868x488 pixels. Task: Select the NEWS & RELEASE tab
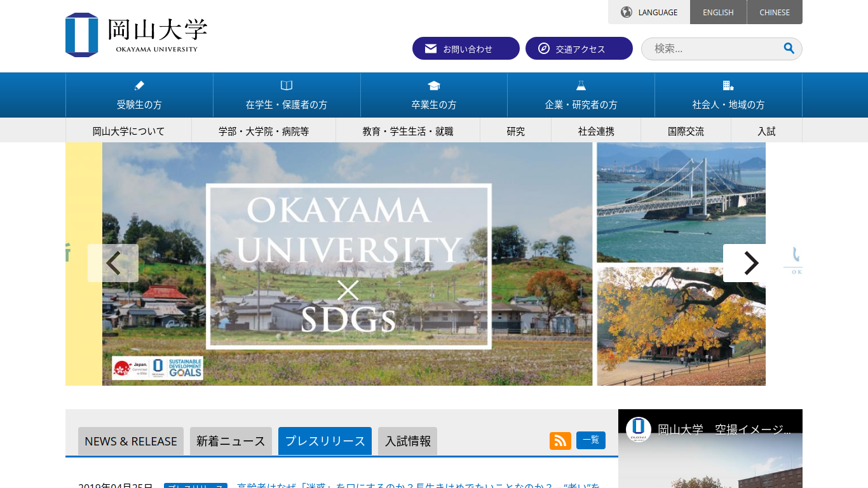click(x=131, y=441)
